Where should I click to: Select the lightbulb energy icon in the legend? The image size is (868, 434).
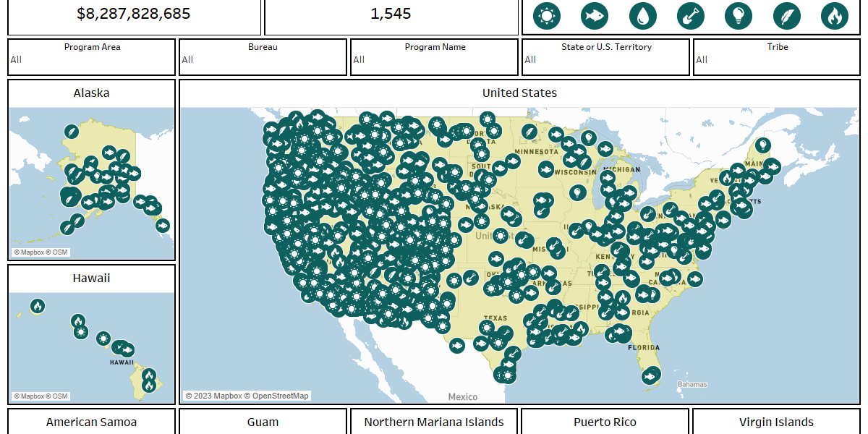tap(739, 15)
